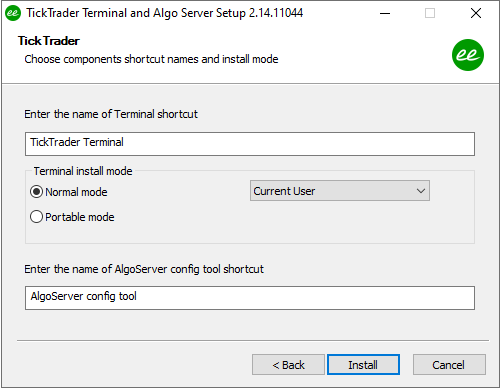
Task: Focus the AlgoServer config tool name field
Action: coord(250,298)
